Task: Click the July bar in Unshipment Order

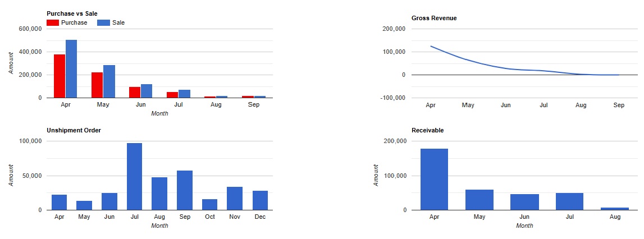Action: pos(134,177)
